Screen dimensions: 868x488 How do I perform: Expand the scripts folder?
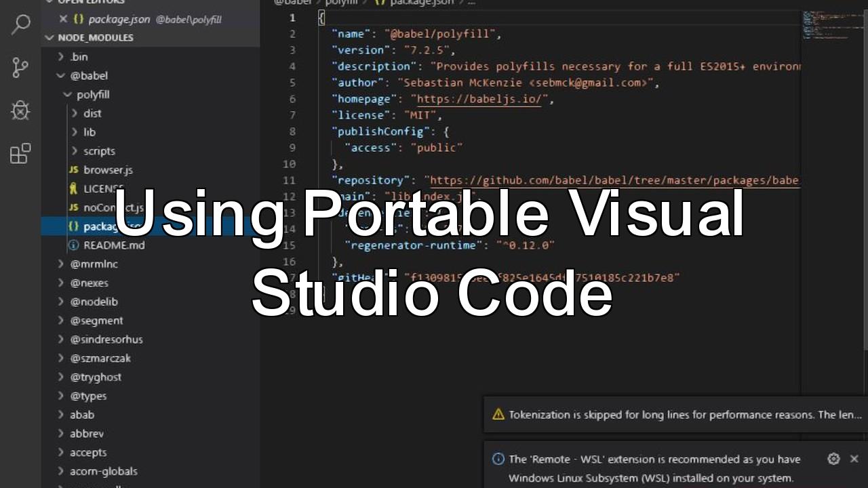point(99,151)
